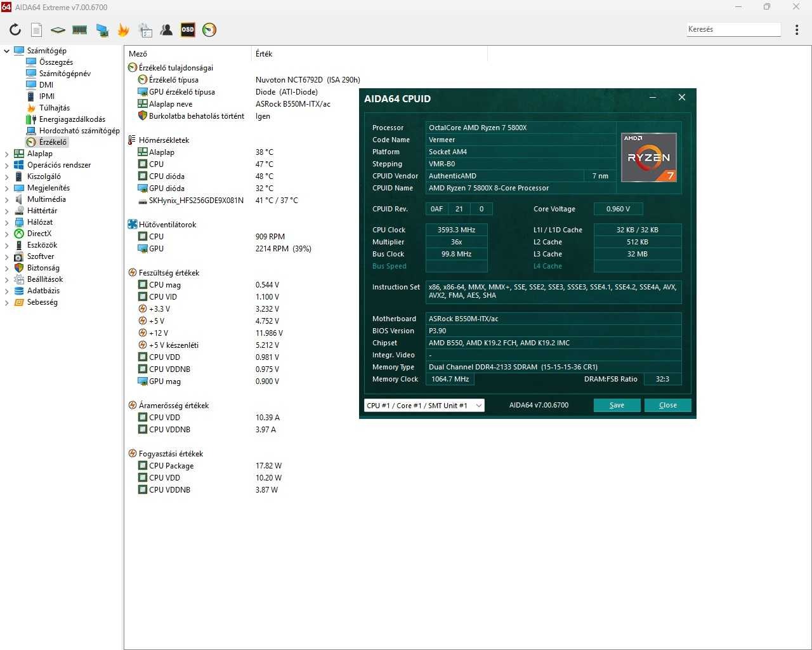Screen dimensions: 812x650
Task: Expand the Háttértár node
Action: tap(7, 211)
